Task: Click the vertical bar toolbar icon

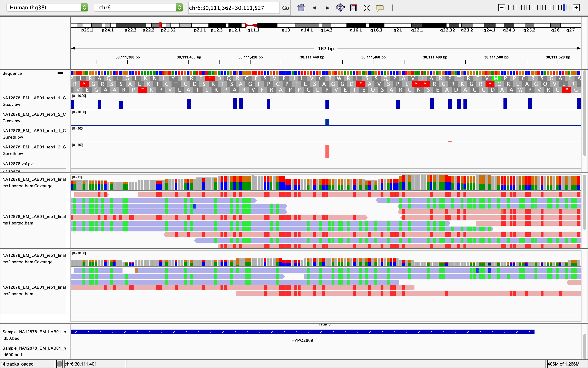Action: point(393,8)
